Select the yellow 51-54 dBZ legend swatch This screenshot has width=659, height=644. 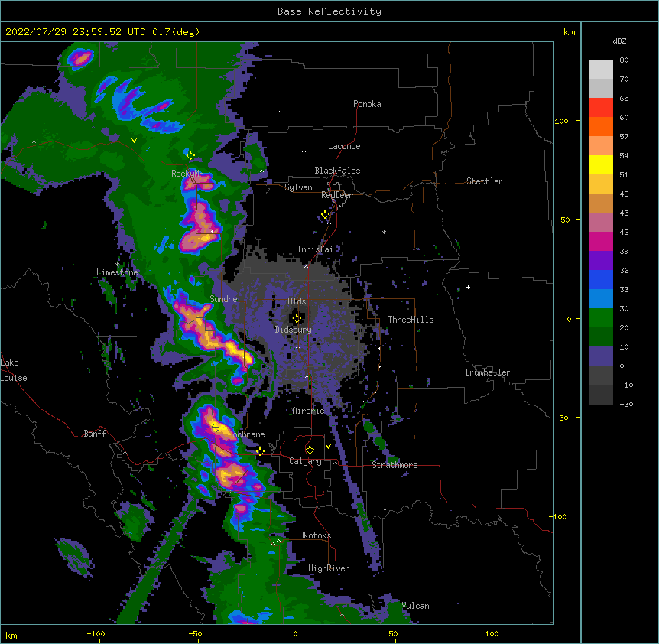point(601,164)
